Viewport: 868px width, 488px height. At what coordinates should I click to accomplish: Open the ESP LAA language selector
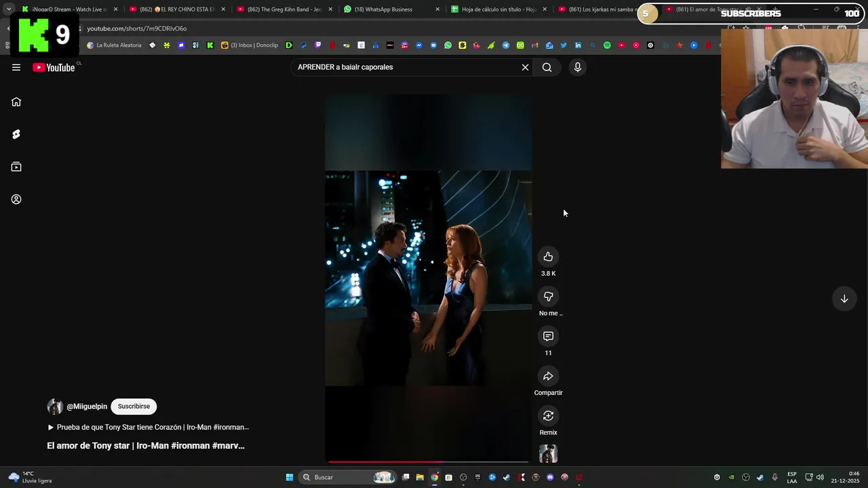pyautogui.click(x=792, y=477)
